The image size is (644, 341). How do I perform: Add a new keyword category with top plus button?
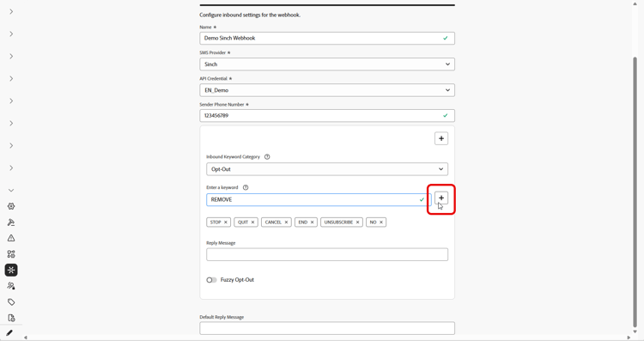coord(441,138)
